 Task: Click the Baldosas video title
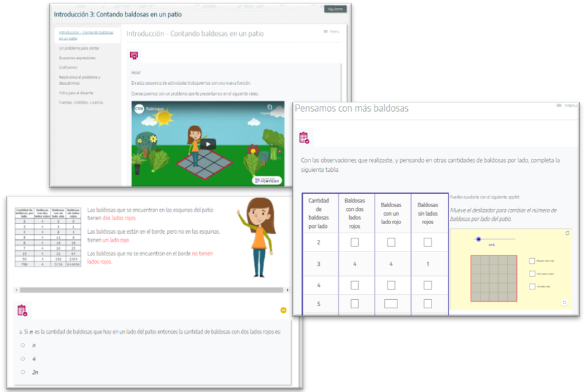click(x=155, y=109)
